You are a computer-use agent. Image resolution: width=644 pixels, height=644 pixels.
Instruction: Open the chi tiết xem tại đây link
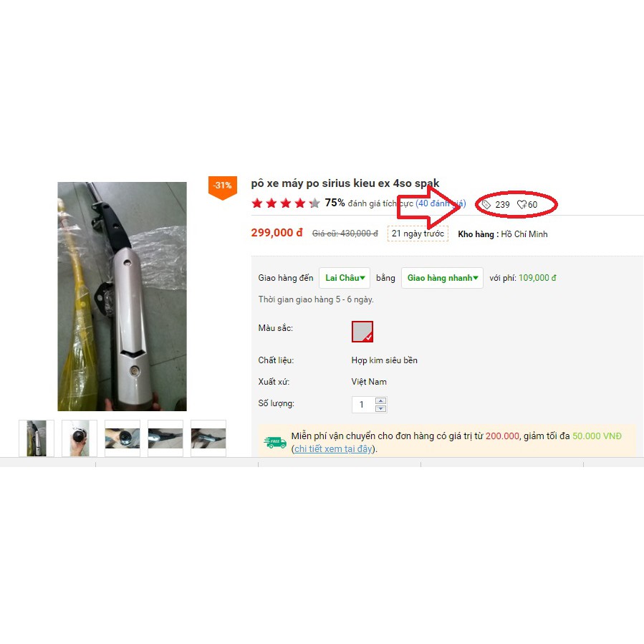pyautogui.click(x=333, y=449)
